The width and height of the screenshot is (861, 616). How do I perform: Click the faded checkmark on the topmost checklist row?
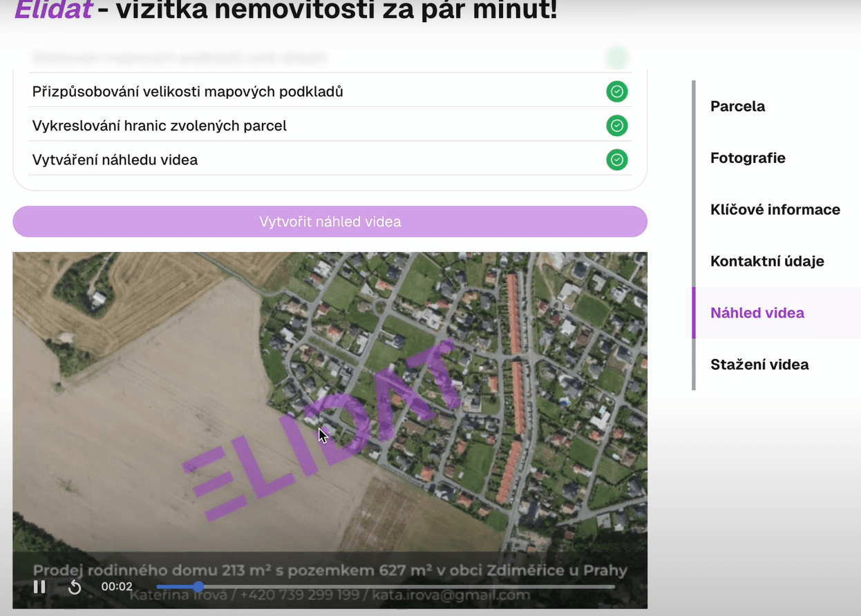[616, 57]
